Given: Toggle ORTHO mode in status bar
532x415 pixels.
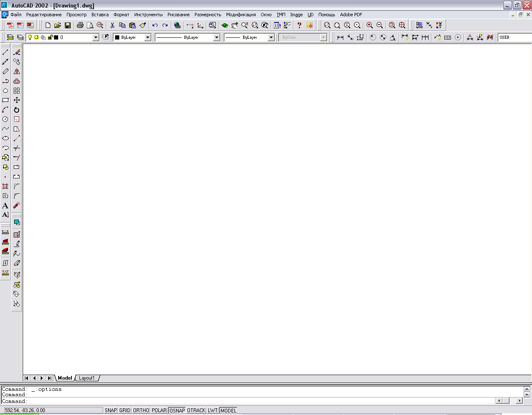Looking at the screenshot, I should tap(141, 410).
